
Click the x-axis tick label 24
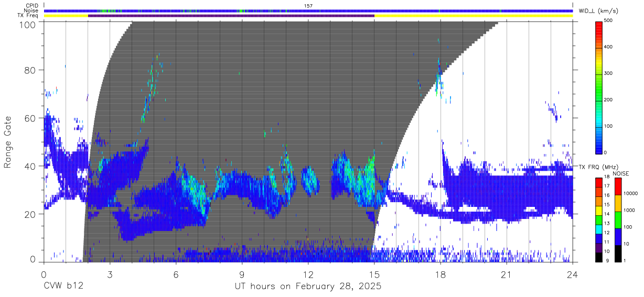point(573,274)
